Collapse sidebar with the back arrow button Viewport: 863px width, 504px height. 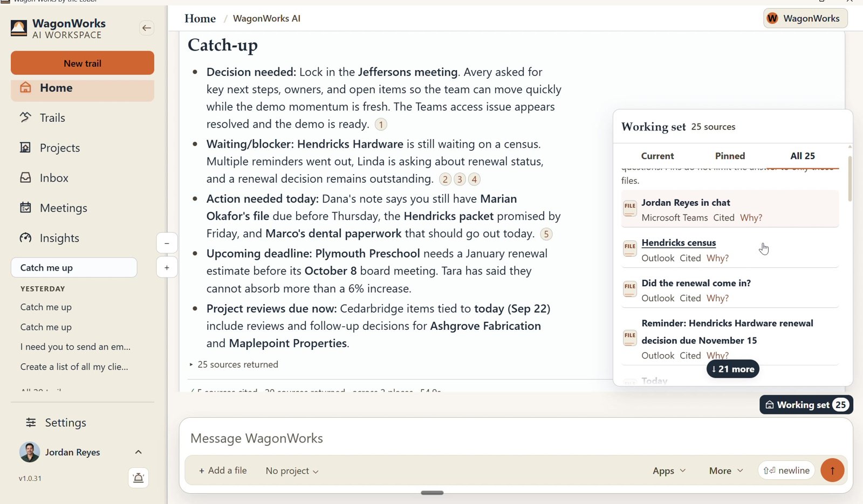(x=146, y=28)
